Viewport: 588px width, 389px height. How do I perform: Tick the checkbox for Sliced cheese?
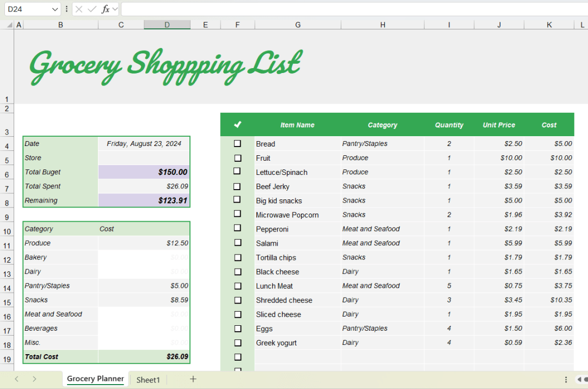237,314
